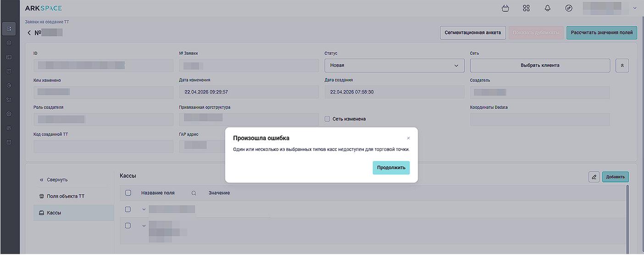Collapse the form section with double chevron
This screenshot has width=644, height=255.
[622, 66]
